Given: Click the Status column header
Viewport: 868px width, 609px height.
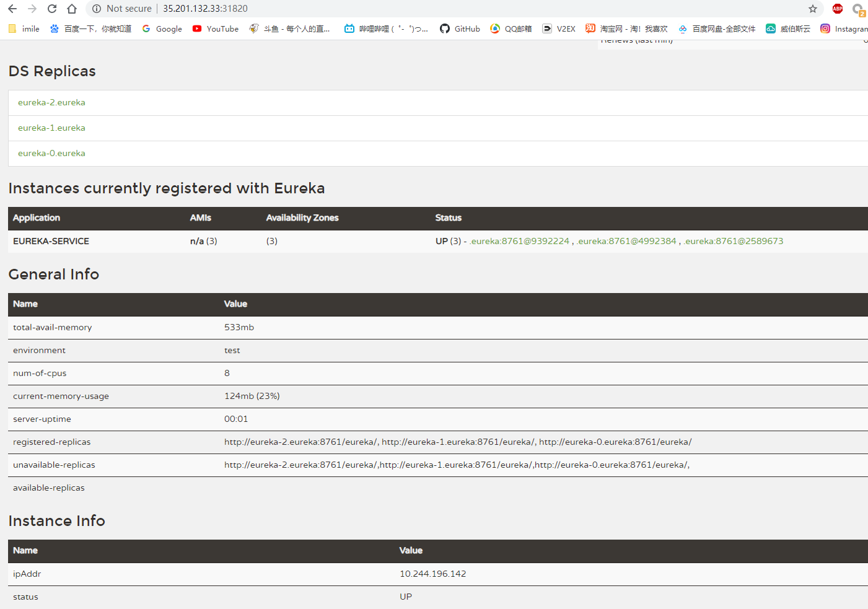Looking at the screenshot, I should click(x=449, y=217).
